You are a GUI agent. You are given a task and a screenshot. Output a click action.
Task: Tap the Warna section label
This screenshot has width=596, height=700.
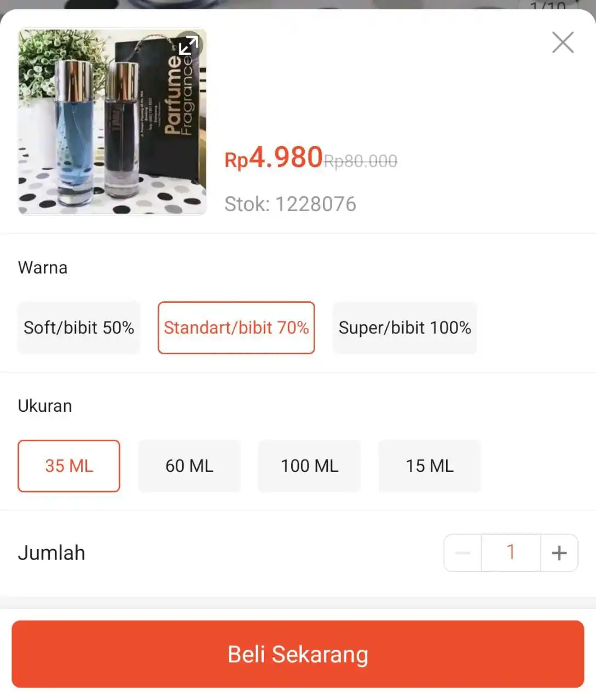pyautogui.click(x=43, y=267)
